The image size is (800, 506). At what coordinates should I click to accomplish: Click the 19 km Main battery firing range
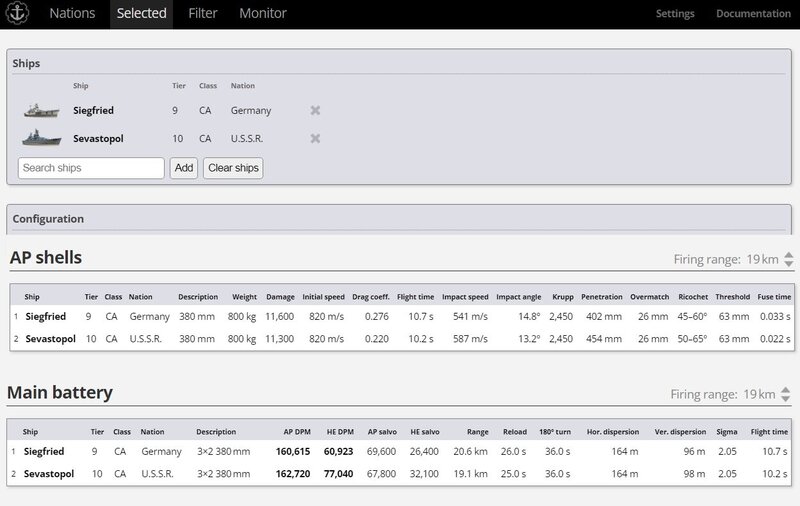pyautogui.click(x=759, y=394)
